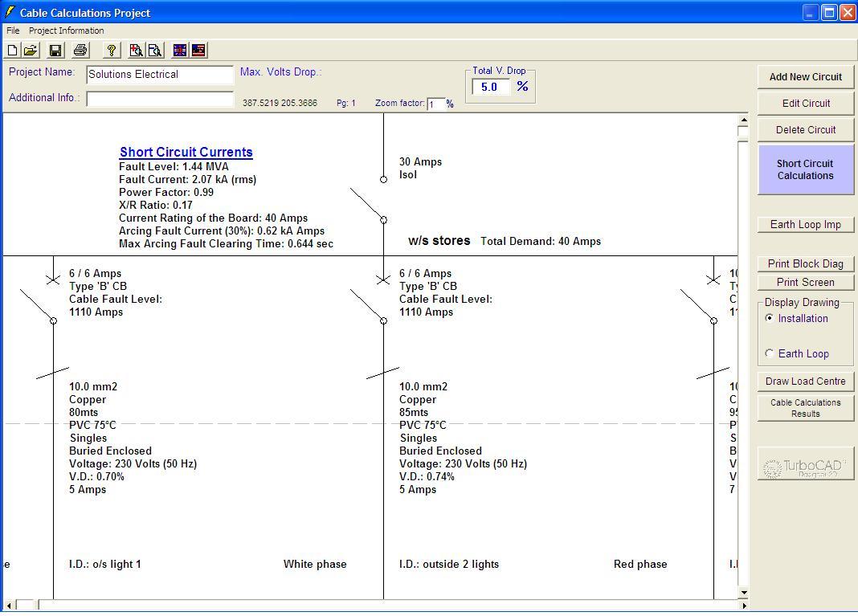Select Earth Loop display drawing option
858x616 pixels.
point(770,353)
